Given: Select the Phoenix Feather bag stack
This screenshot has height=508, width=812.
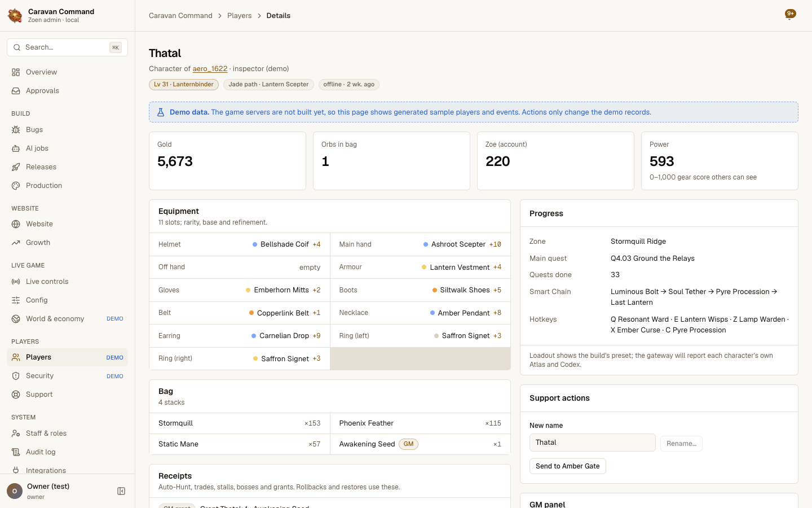Looking at the screenshot, I should [x=420, y=423].
